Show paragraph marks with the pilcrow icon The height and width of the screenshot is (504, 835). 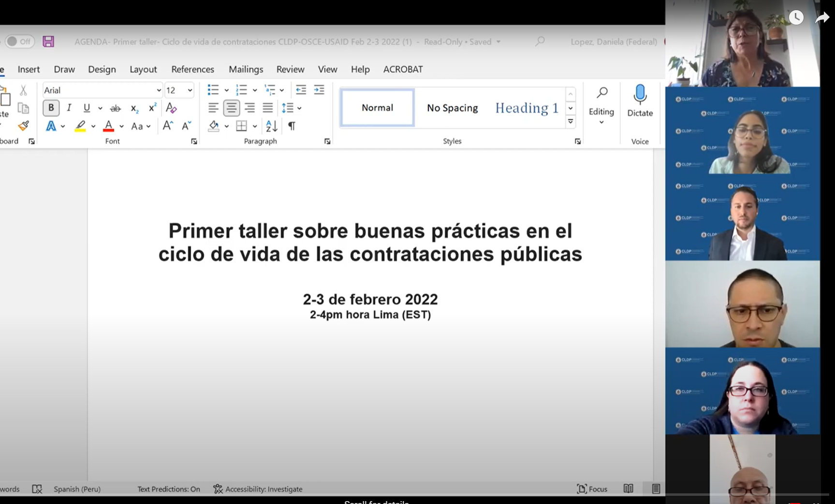coord(291,126)
